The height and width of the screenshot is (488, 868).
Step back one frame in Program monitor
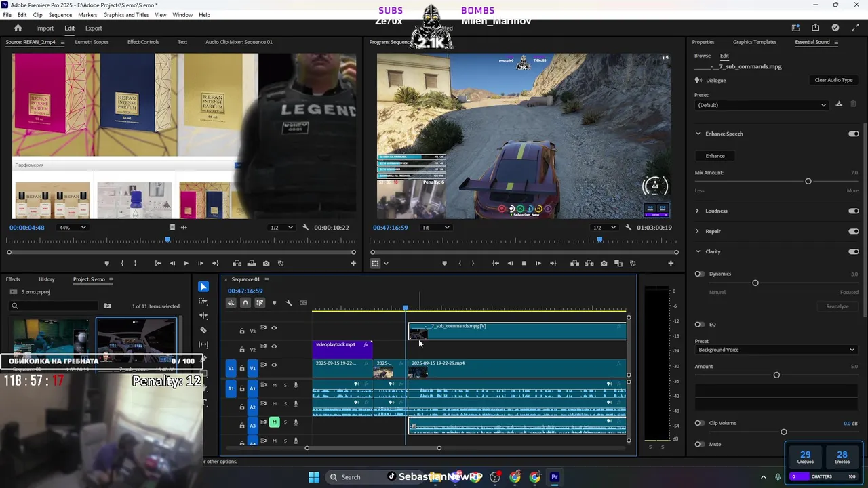pyautogui.click(x=509, y=263)
